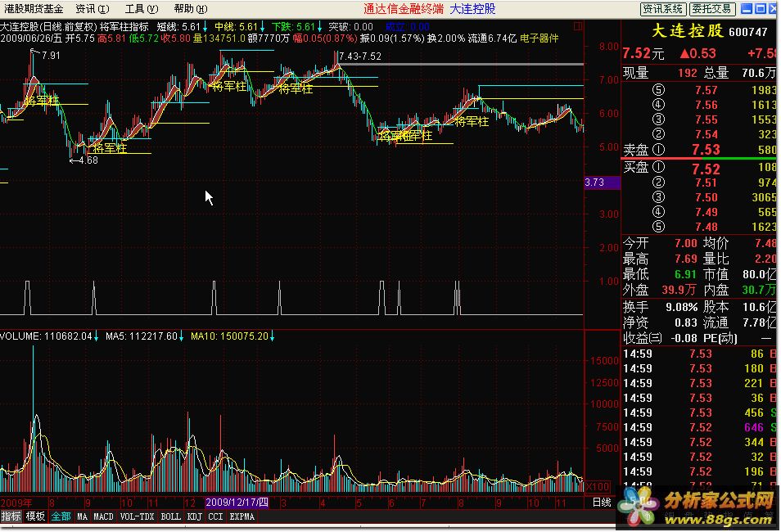Screen dimensions: 781x532
Task: Click the 今开 7.00 value
Action: coord(686,244)
